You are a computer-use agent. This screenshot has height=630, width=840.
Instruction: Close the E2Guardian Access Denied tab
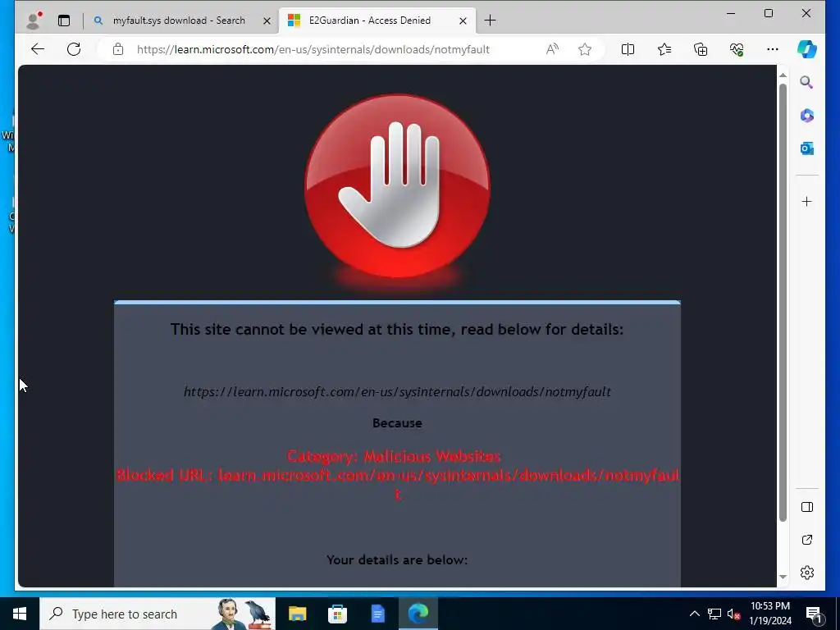point(463,21)
